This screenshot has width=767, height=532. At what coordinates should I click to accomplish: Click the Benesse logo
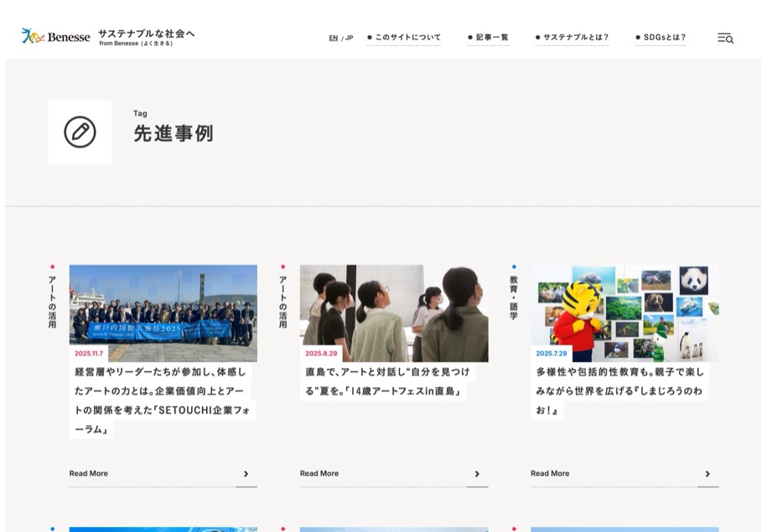click(x=55, y=36)
